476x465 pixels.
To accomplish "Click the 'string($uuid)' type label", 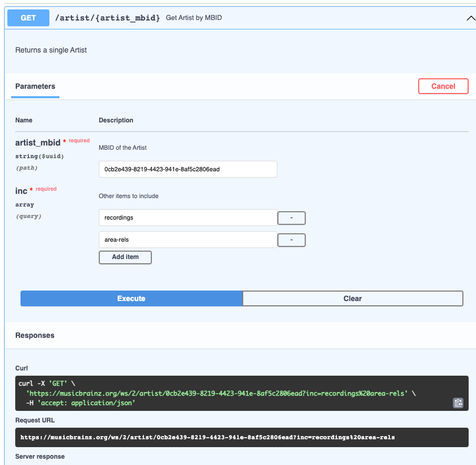I will coord(39,157).
